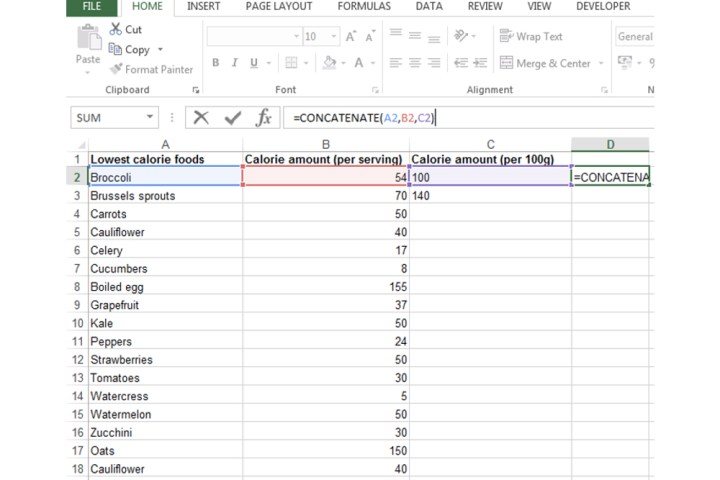Click Increase Indent icon

pyautogui.click(x=480, y=62)
